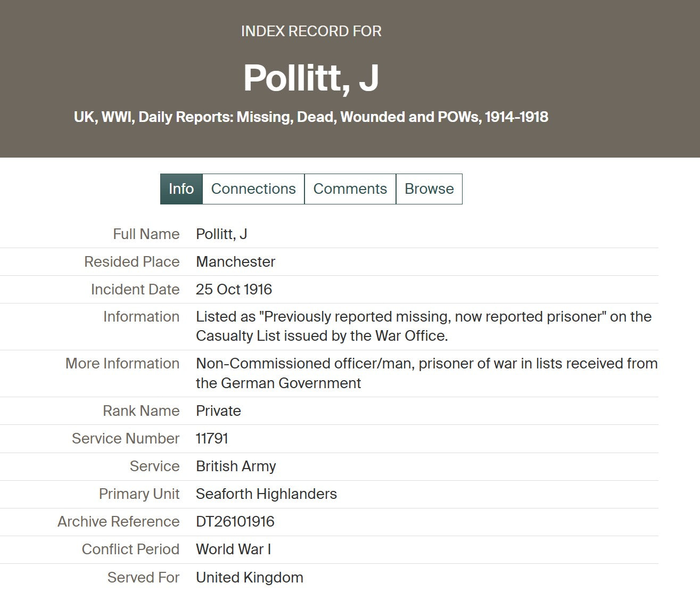
Task: Click the Conflict Period value World War I
Action: [233, 549]
